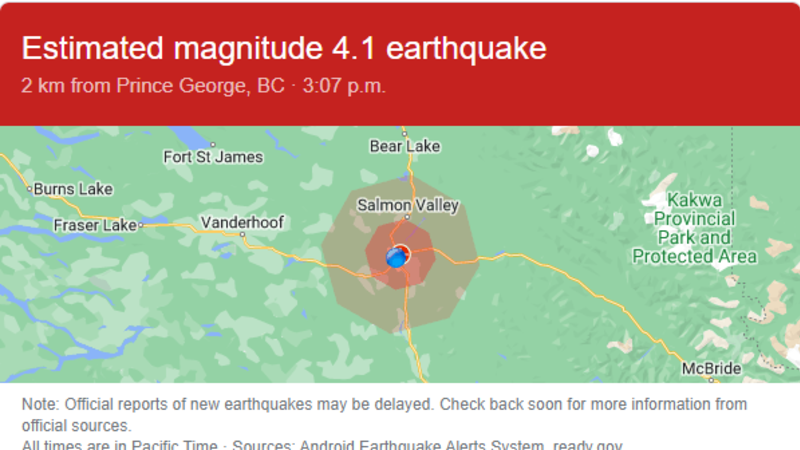This screenshot has width=800, height=450.
Task: Click the Bear Lake town marker dot
Action: coord(405,134)
